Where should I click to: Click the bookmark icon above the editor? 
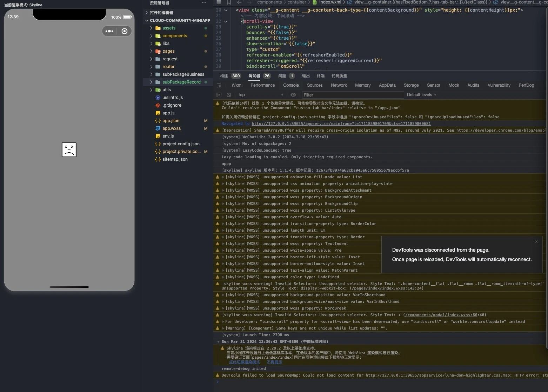(x=229, y=2)
